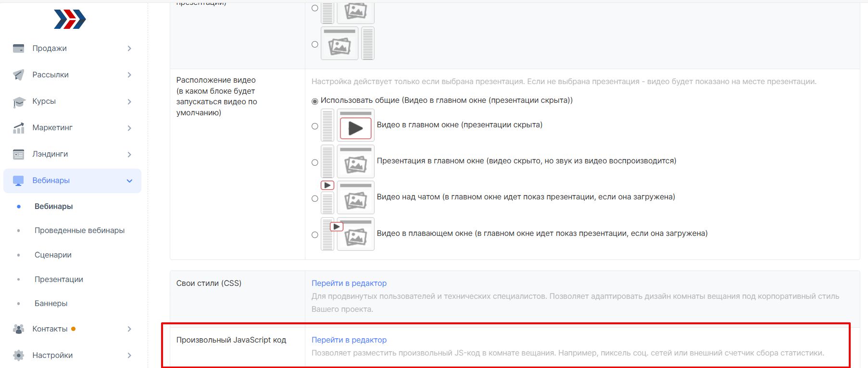The width and height of the screenshot is (868, 368).
Task: Expand the Контакты menu chevron
Action: [x=129, y=329]
